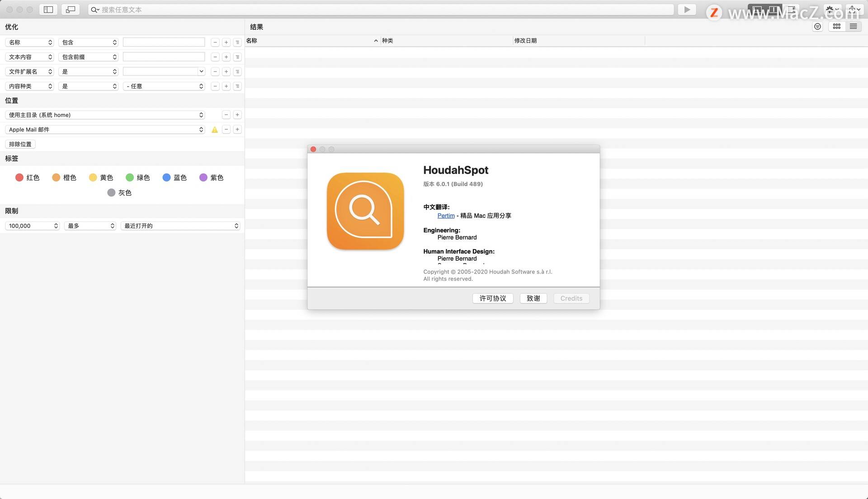Switch results to grid view
Screen dimensions: 868x499
[837, 27]
